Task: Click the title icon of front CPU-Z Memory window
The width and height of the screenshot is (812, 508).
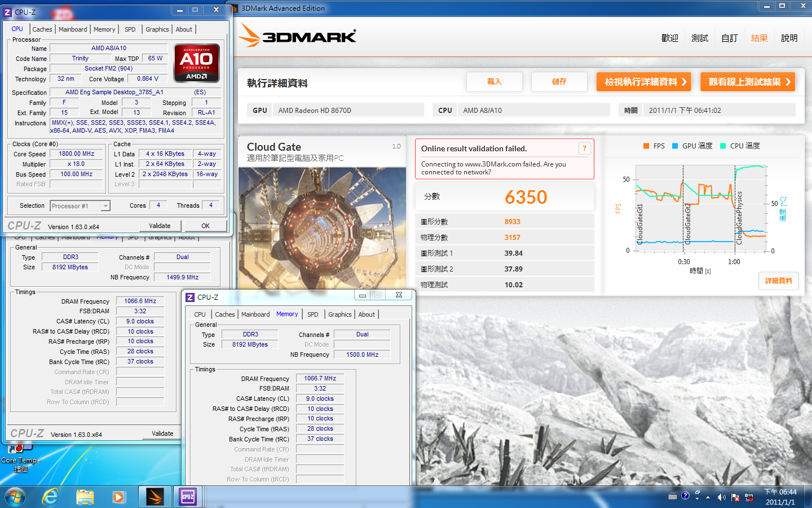Action: 190,297
